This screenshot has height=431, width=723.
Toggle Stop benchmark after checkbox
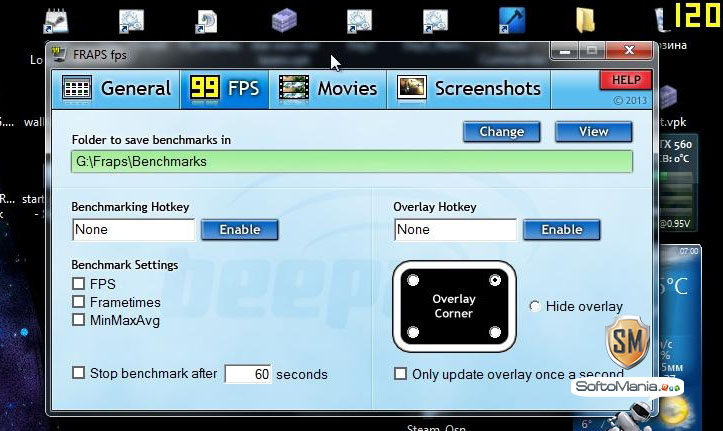point(79,373)
